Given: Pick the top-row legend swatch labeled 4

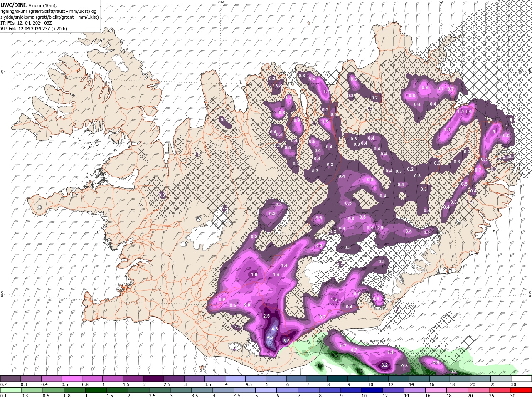Looking at the screenshot, I should (x=235, y=379).
